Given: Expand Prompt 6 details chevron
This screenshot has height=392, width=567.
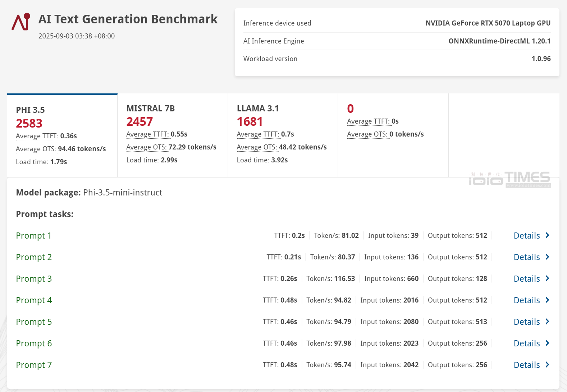Looking at the screenshot, I should 548,343.
